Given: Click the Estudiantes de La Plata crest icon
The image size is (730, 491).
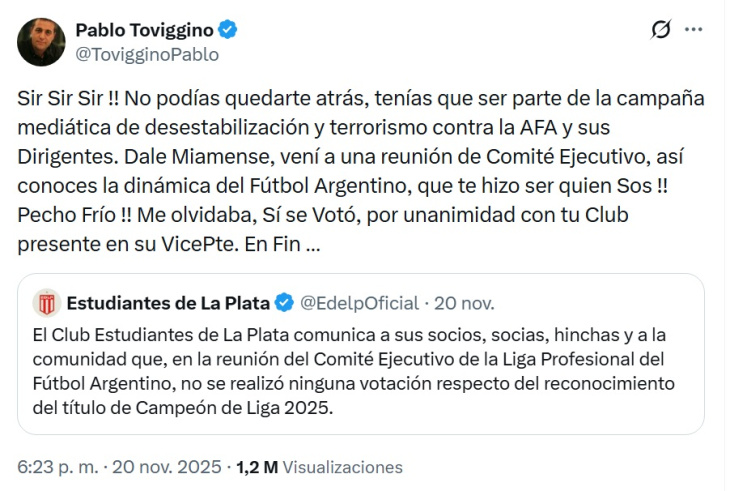Looking at the screenshot, I should (x=46, y=302).
